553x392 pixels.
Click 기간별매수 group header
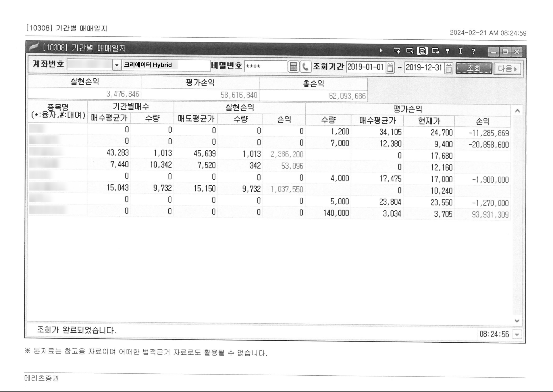tap(131, 107)
